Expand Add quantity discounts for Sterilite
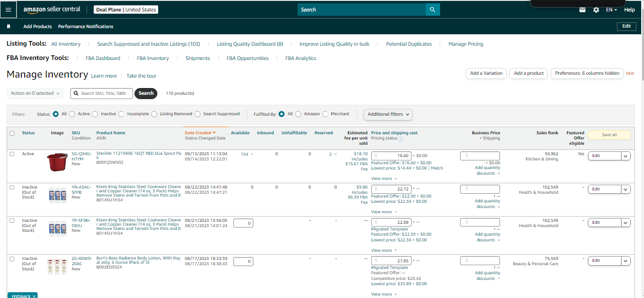Viewport: 644px width, 298px height. (x=487, y=170)
